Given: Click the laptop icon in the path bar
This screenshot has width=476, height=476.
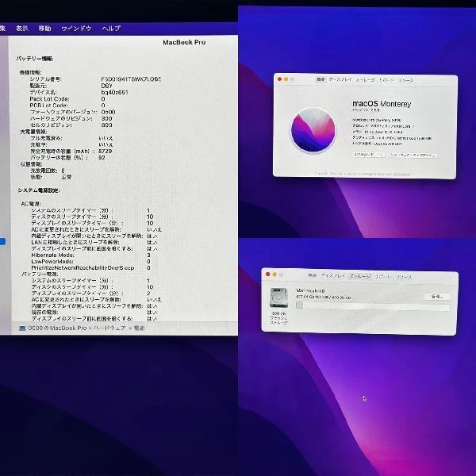Looking at the screenshot, I should coord(21,327).
